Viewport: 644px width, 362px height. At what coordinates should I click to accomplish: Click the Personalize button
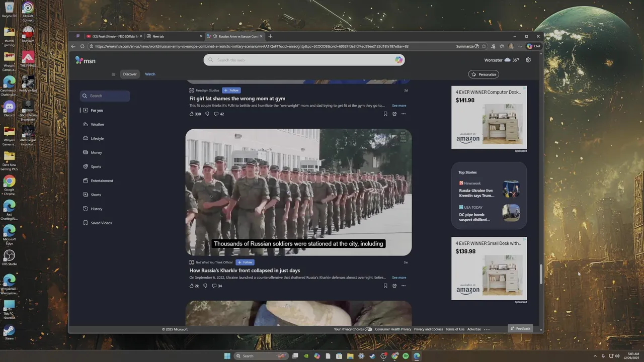(484, 74)
